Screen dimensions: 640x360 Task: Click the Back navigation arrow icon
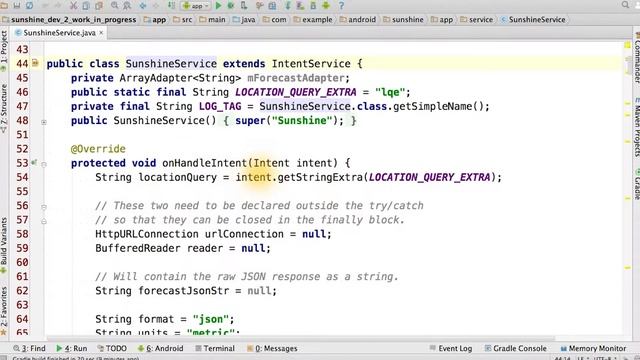pyautogui.click(x=143, y=5)
